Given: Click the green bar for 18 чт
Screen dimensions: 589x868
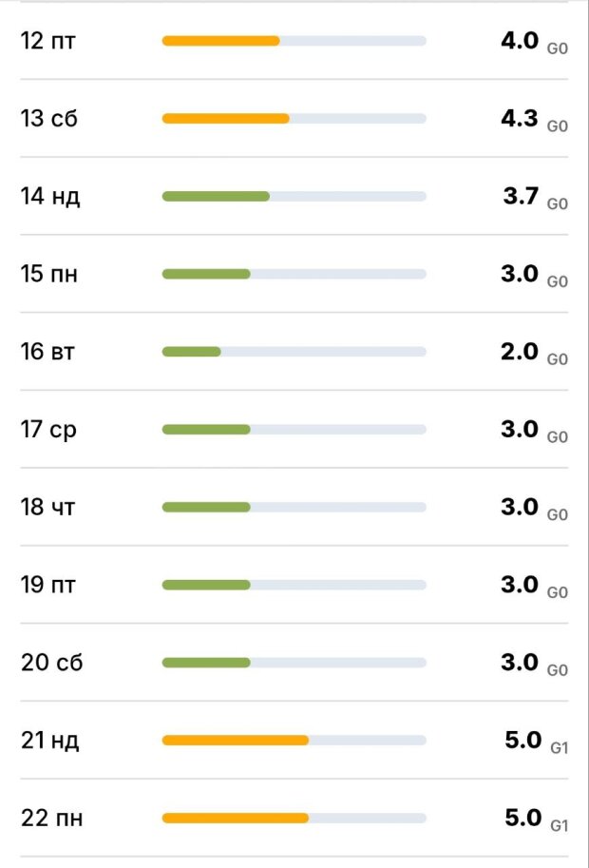Looking at the screenshot, I should click(x=206, y=508).
